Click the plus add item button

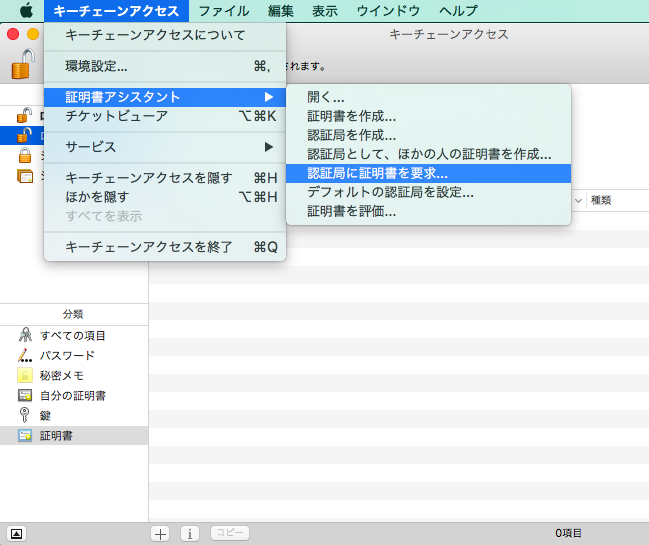(x=160, y=533)
